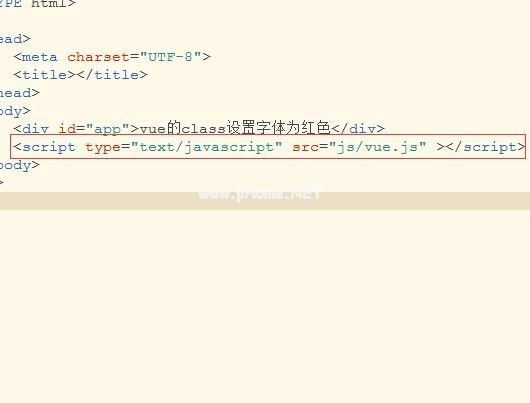Image resolution: width=530 pixels, height=403 pixels.
Task: Click the closing script tag
Action: (x=485, y=147)
